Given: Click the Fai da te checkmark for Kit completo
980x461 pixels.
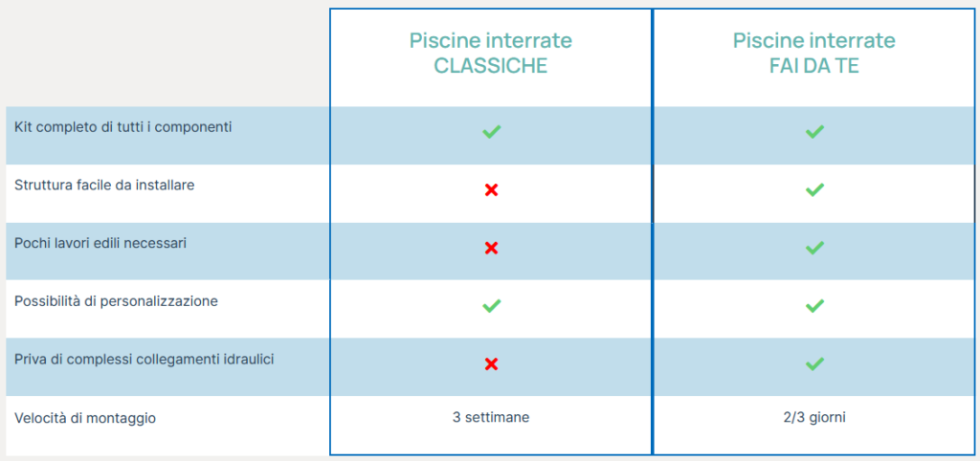Looking at the screenshot, I should pyautogui.click(x=814, y=132).
